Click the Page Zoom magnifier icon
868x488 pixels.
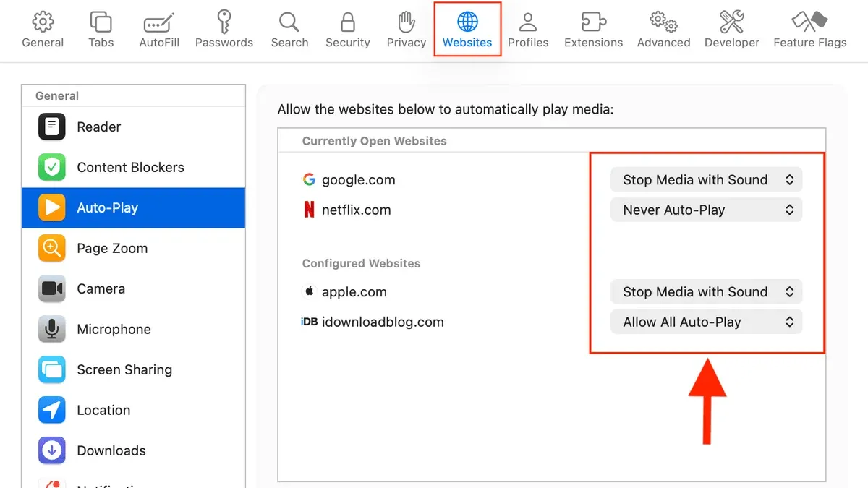(52, 248)
